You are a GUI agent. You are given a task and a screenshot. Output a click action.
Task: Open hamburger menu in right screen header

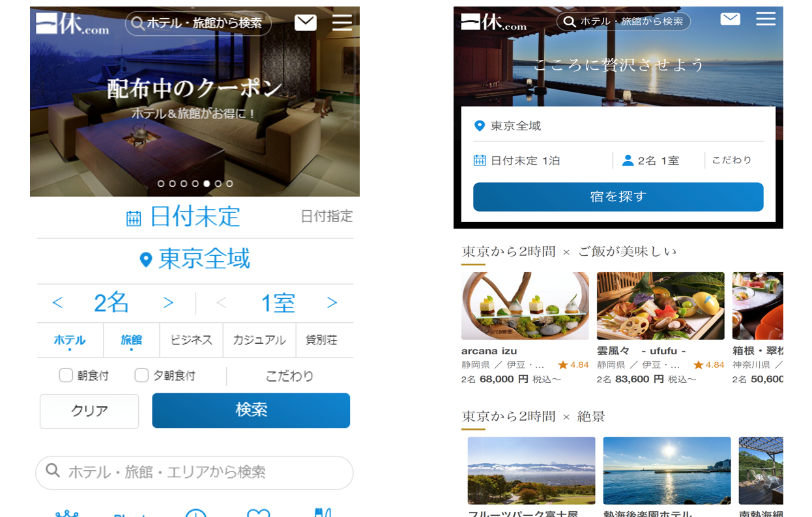[x=766, y=19]
